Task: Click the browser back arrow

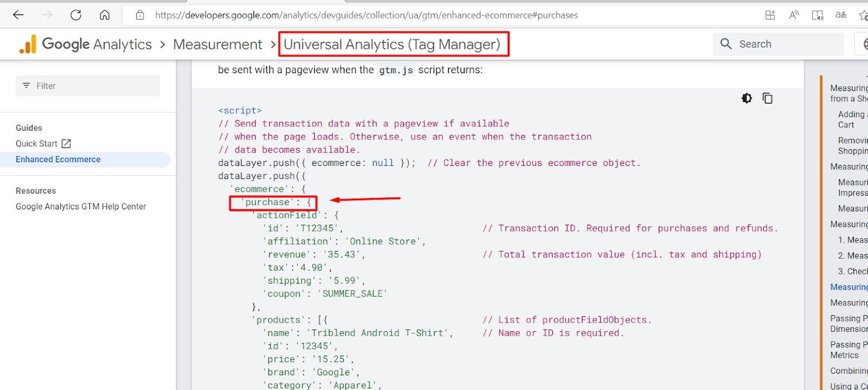Action: [x=18, y=15]
